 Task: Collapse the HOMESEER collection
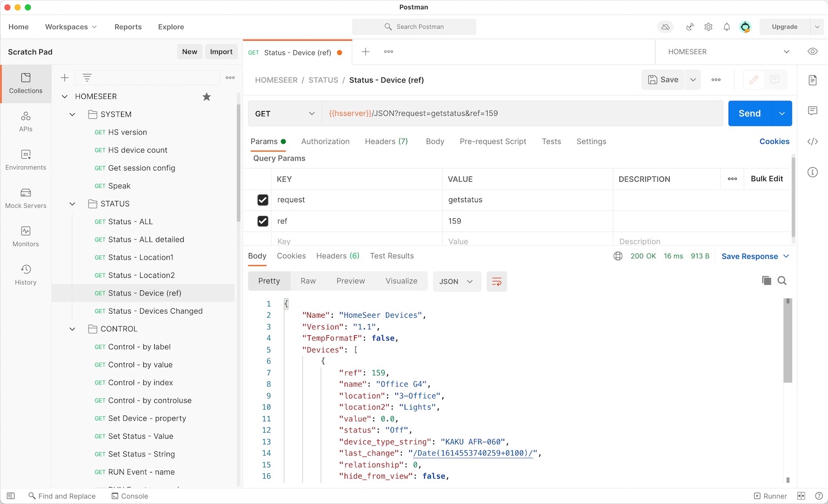click(x=65, y=97)
